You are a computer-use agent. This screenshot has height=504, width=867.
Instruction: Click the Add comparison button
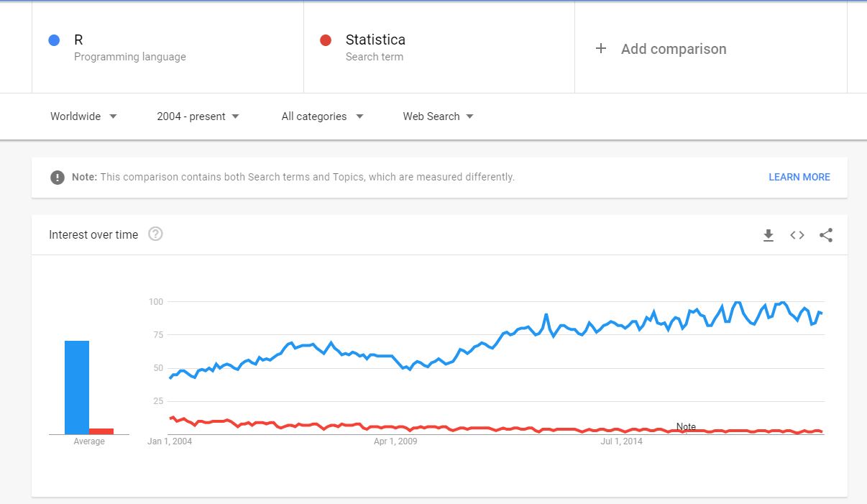674,49
